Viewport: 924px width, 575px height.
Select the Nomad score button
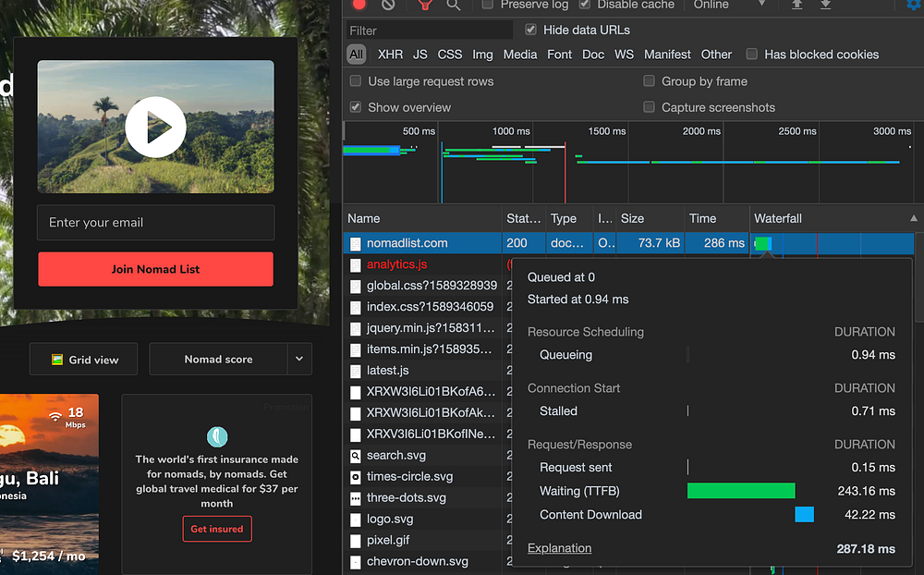(x=218, y=359)
